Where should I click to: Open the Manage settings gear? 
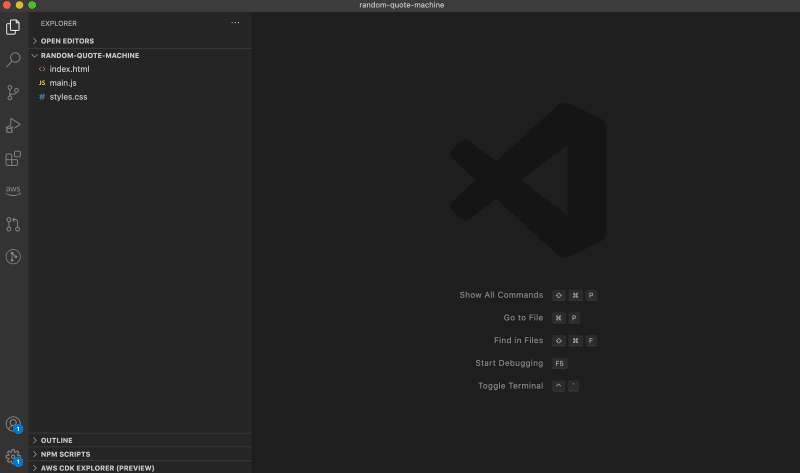coord(13,457)
